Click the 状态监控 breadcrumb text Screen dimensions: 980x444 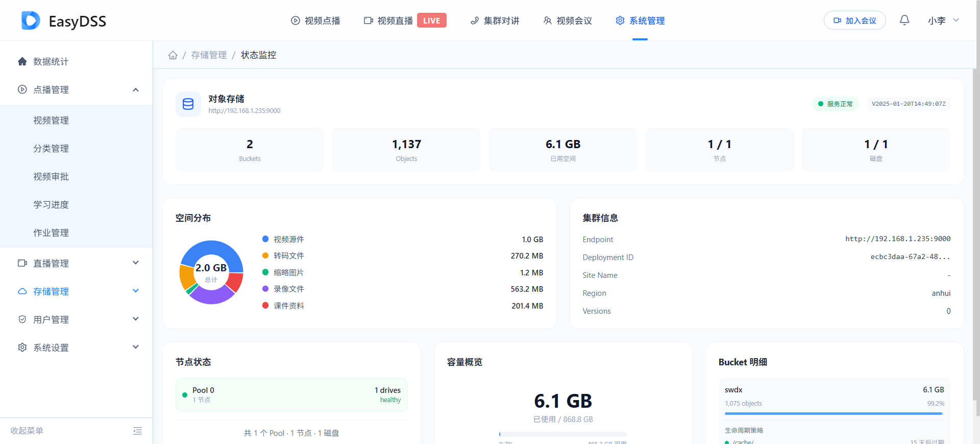259,55
